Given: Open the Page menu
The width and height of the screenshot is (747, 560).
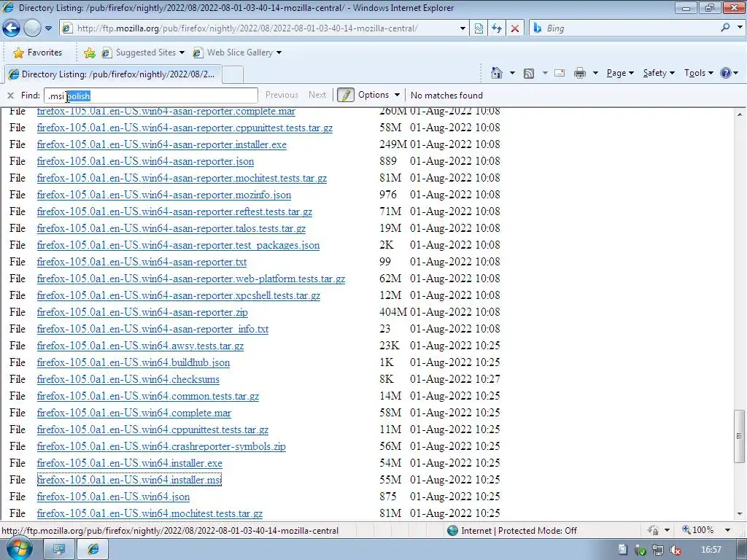Looking at the screenshot, I should [620, 73].
